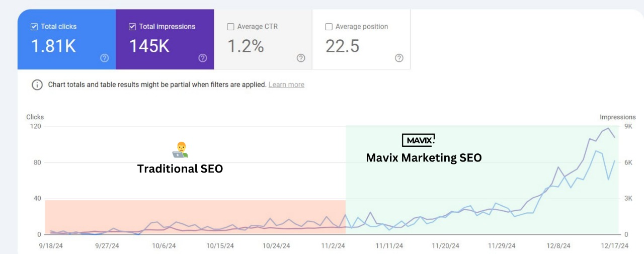Click the Mavix Marketing SEO label
This screenshot has width=644, height=254.
424,158
